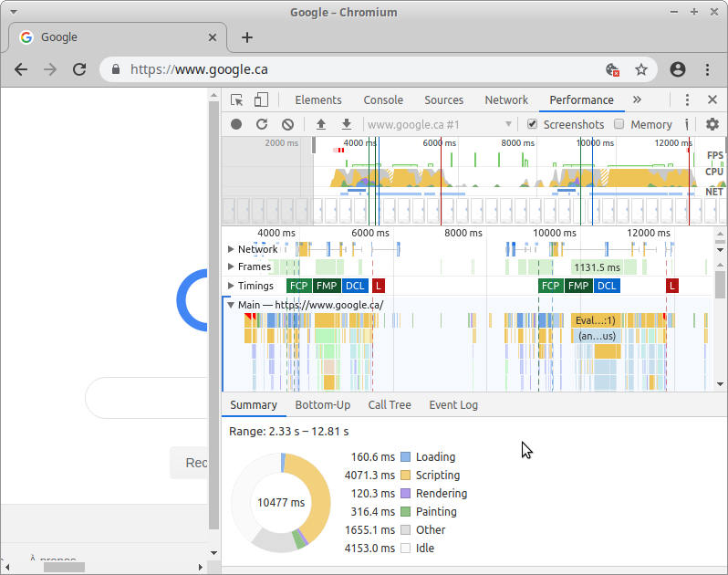The height and width of the screenshot is (575, 728).
Task: Enable the Memory checkbox
Action: 619,124
